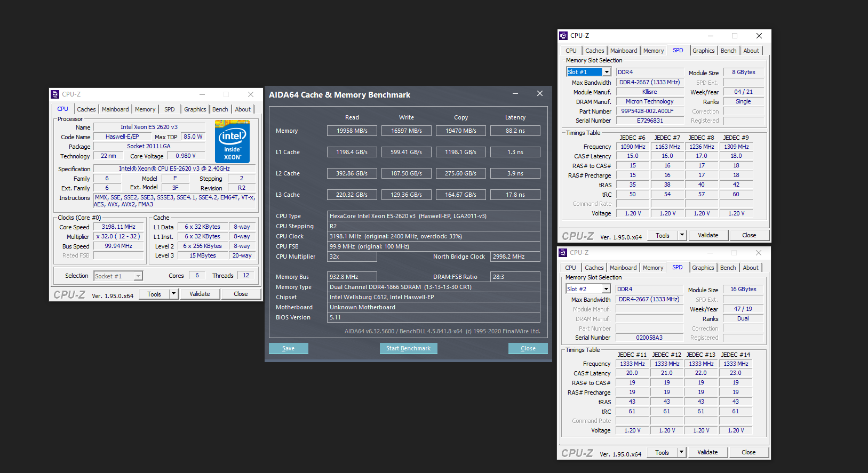This screenshot has height=473, width=868.
Task: Open Caches tab in the Slot #2 CPU-Z window
Action: pos(594,268)
